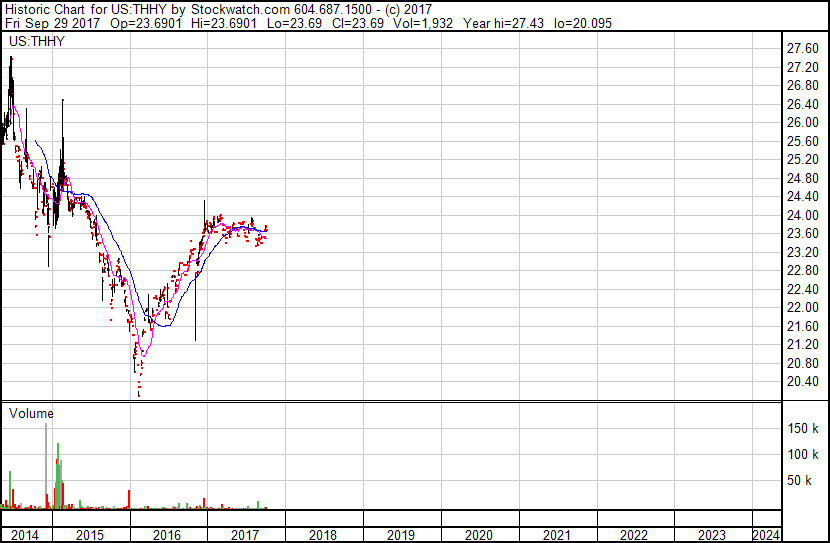Click the 150 k volume axis label

point(802,428)
